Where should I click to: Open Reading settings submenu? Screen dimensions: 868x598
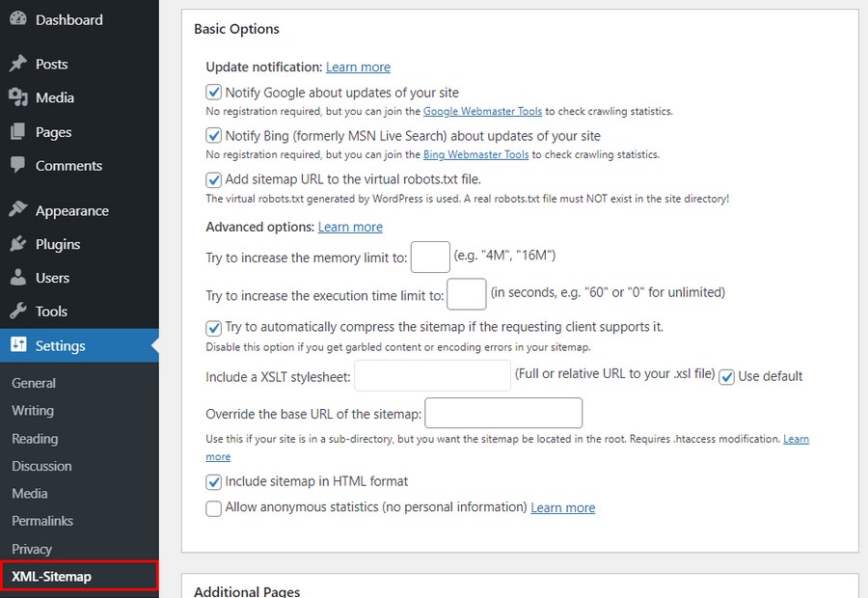click(x=35, y=439)
